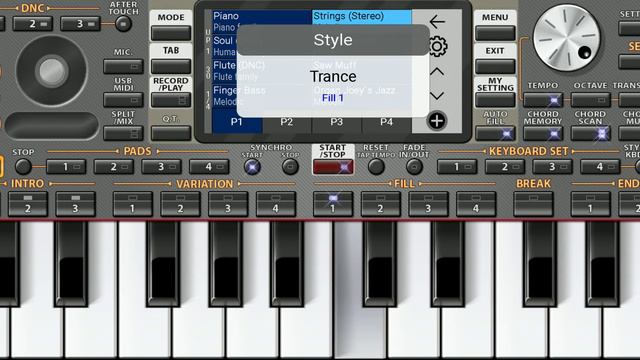Select ENDING button 1

point(591,204)
